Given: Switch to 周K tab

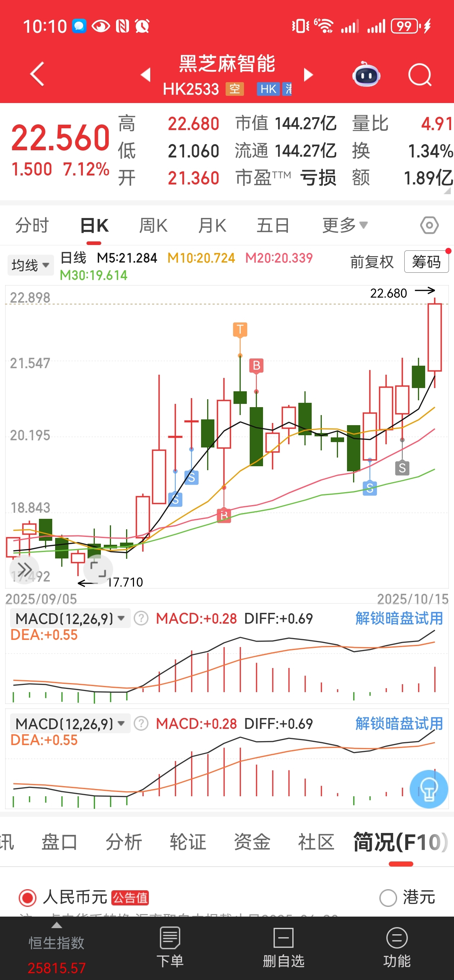Looking at the screenshot, I should (153, 225).
